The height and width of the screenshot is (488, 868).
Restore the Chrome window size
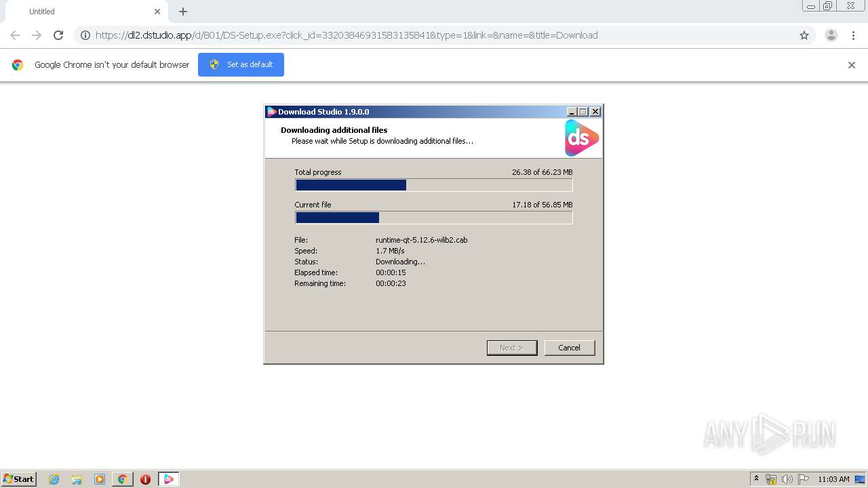click(828, 6)
